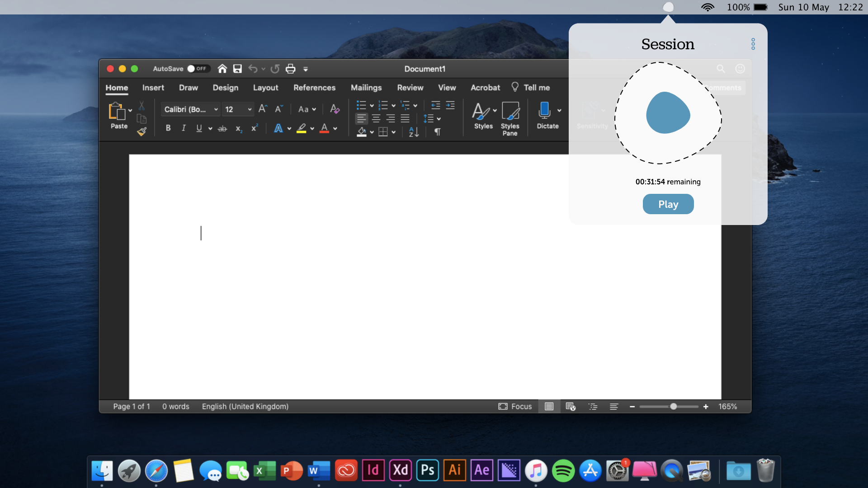Toggle Bold formatting in the ribbon

coord(168,128)
